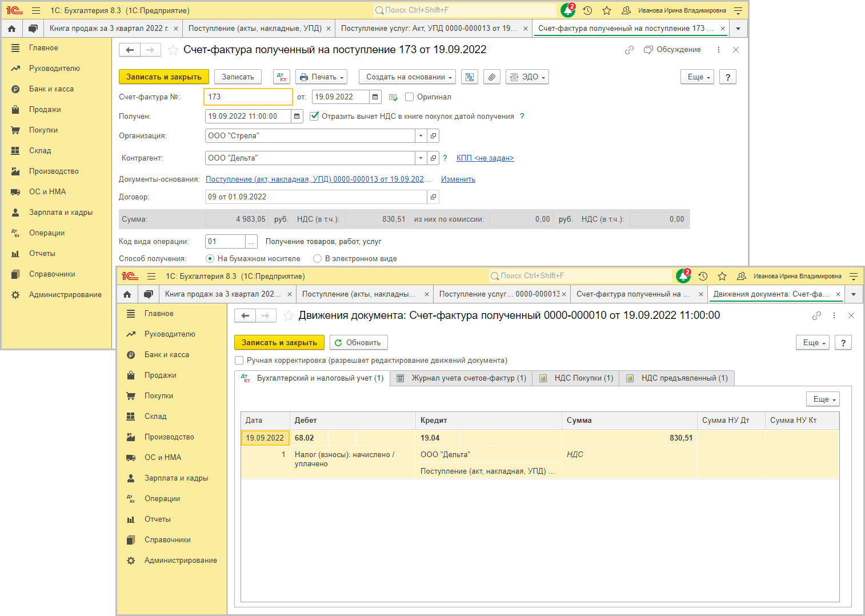Click the КПП <не задан> link
865x616 pixels.
pyautogui.click(x=485, y=158)
